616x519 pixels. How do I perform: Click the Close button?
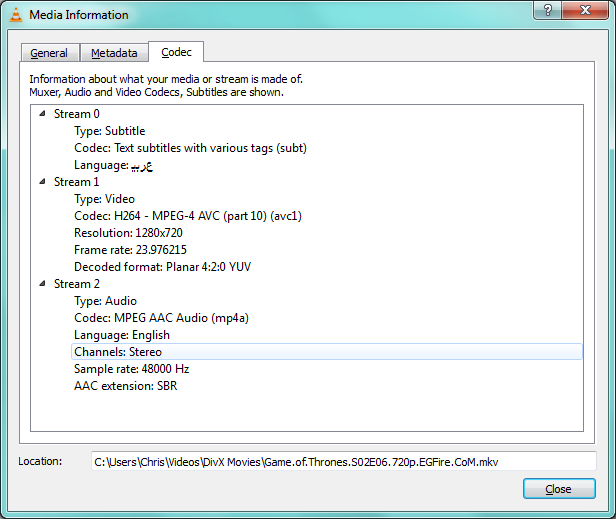pos(559,489)
